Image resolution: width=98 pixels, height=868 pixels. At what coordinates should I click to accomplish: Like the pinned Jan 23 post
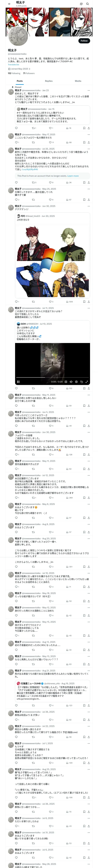click(x=50, y=128)
